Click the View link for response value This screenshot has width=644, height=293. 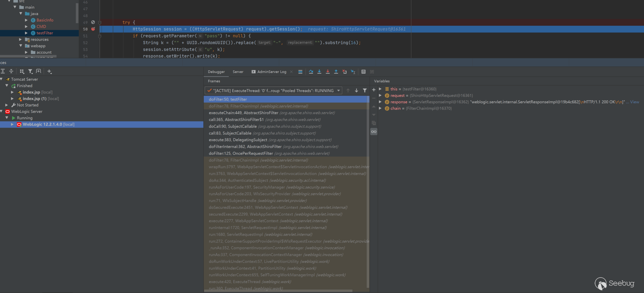[x=634, y=102]
